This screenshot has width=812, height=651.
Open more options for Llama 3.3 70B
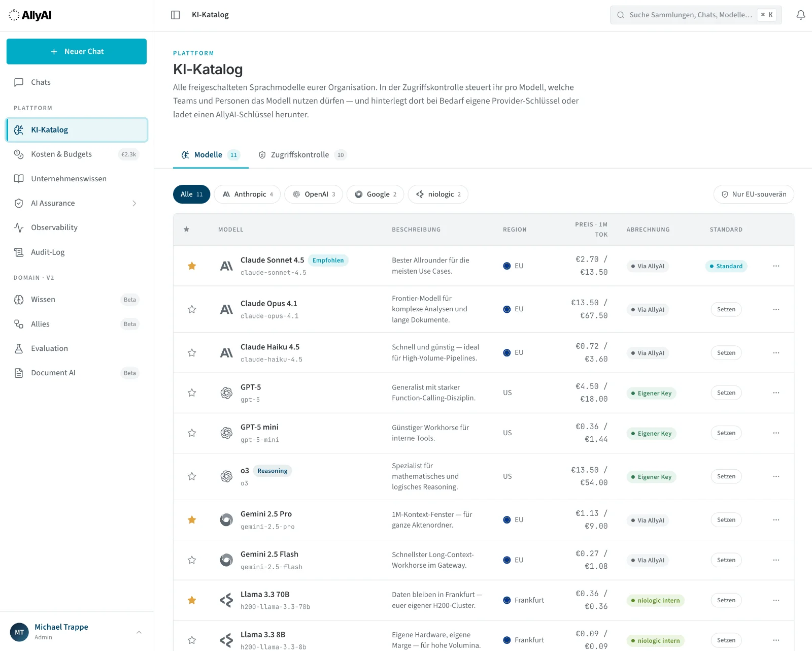point(776,600)
